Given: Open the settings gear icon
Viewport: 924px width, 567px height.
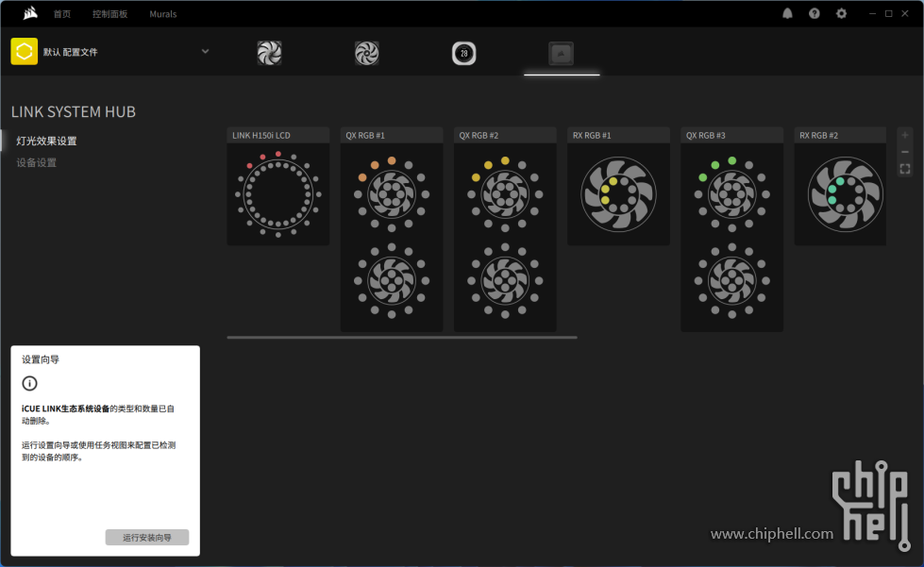Looking at the screenshot, I should [841, 13].
